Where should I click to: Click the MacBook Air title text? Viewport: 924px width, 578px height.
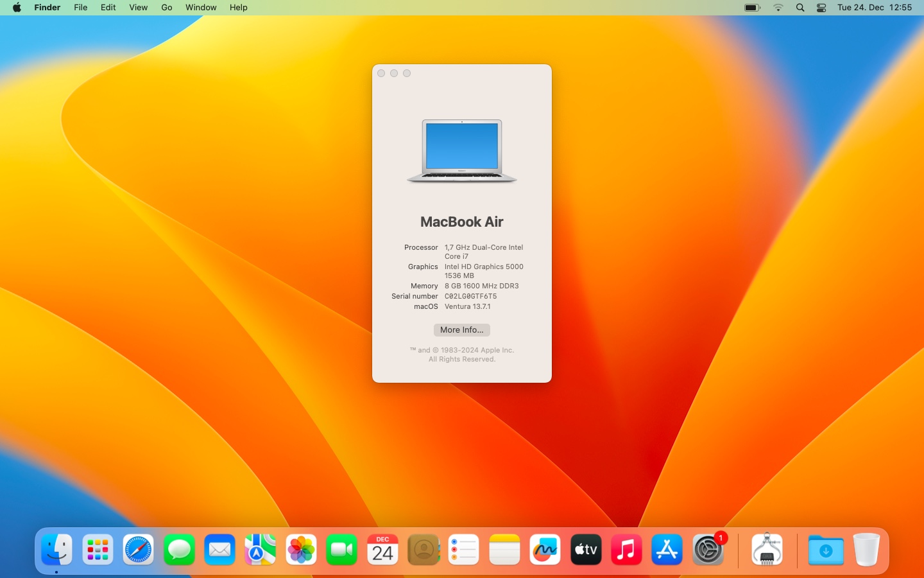(462, 222)
